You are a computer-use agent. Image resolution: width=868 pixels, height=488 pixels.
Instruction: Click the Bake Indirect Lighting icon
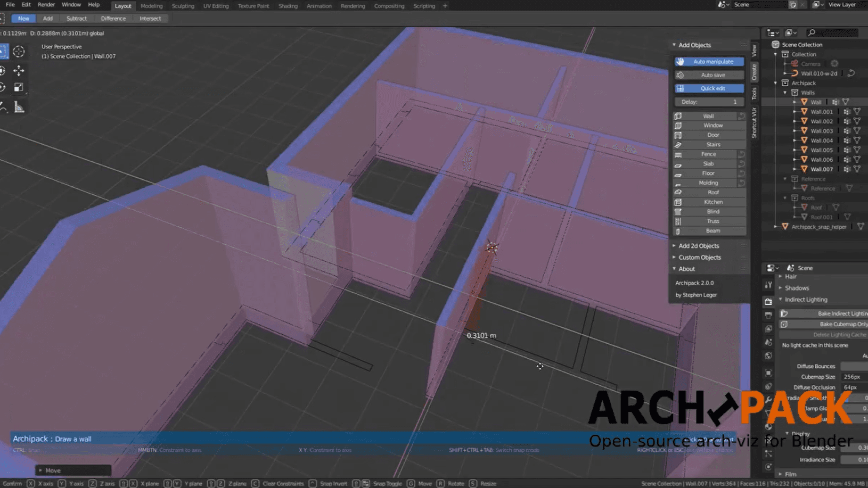click(784, 314)
